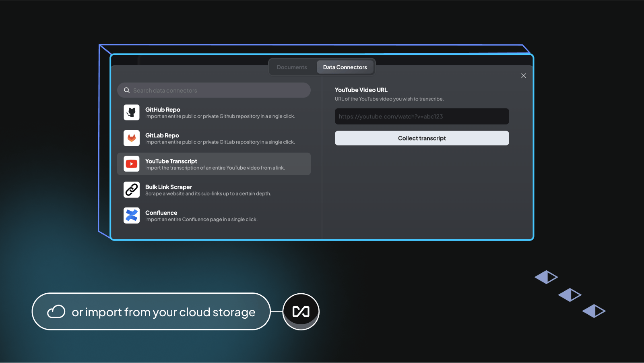The width and height of the screenshot is (644, 363).
Task: Click the cloud icon in the banner
Action: click(56, 311)
